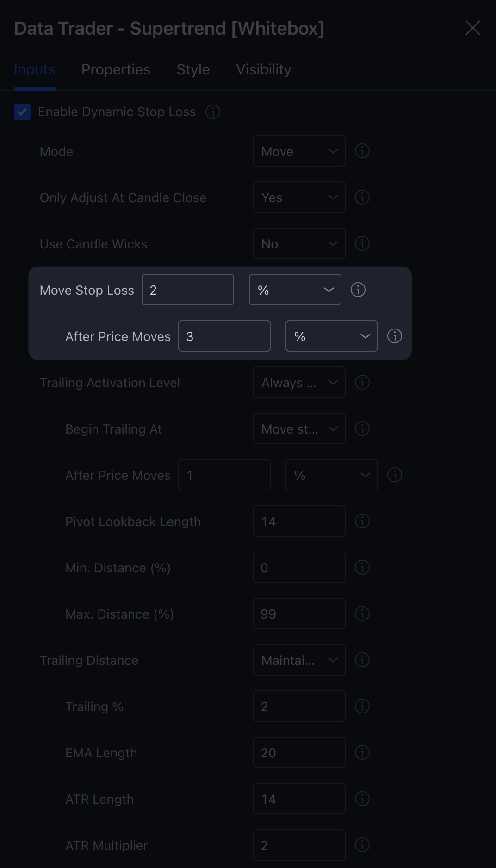Click the info icon beside Mode

pyautogui.click(x=362, y=151)
